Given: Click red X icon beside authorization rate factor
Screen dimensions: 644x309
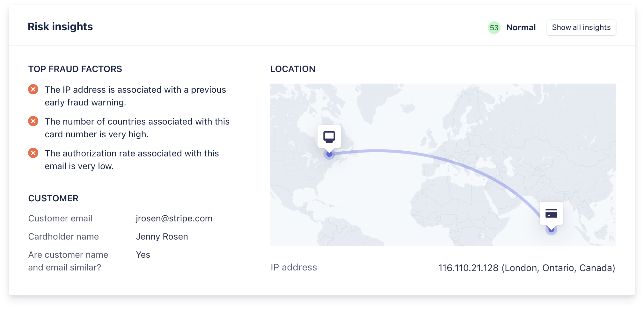Looking at the screenshot, I should (x=33, y=153).
